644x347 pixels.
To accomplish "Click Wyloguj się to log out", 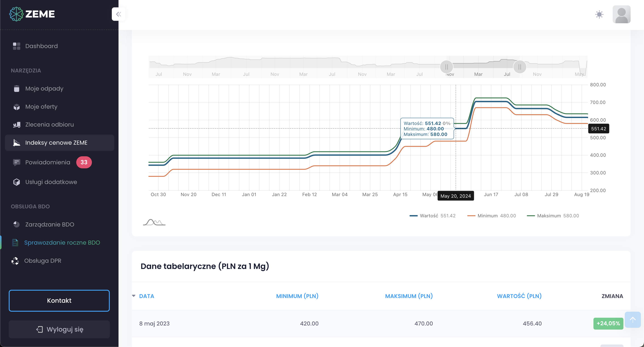I will [59, 329].
